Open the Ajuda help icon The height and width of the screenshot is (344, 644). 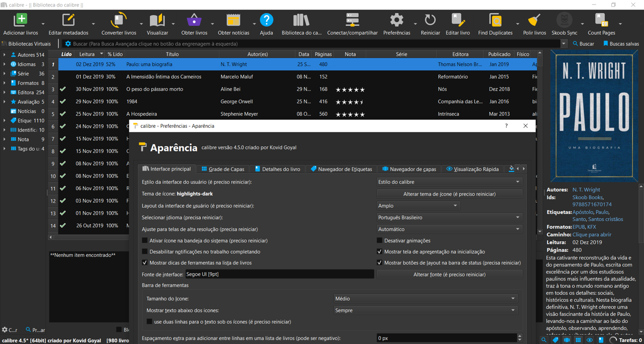pyautogui.click(x=267, y=20)
